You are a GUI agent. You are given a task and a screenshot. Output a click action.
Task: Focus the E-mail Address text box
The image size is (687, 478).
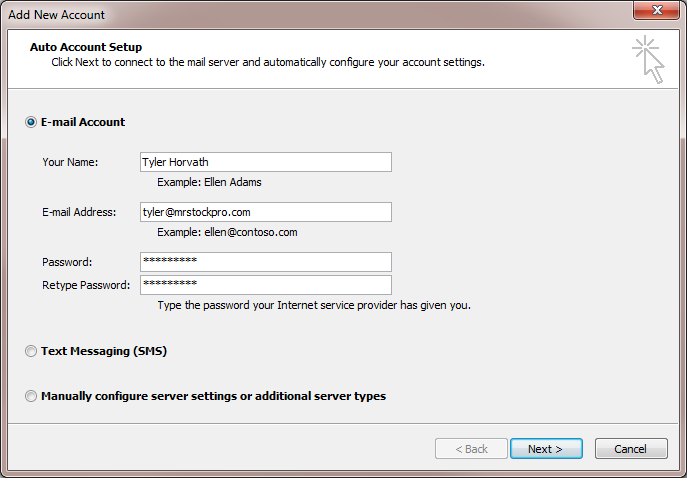265,212
